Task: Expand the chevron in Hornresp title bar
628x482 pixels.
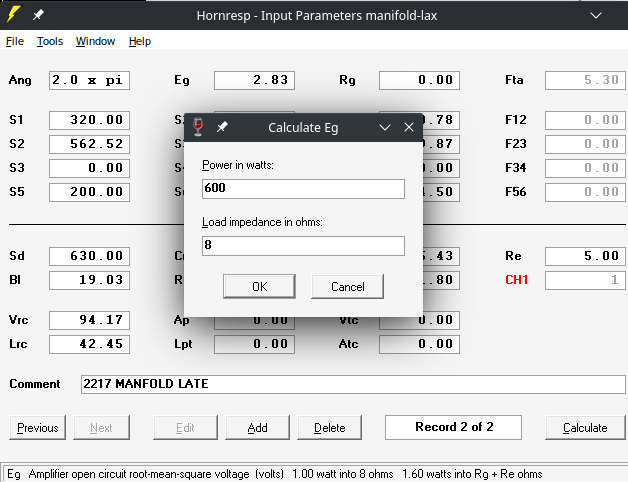Action: (596, 16)
